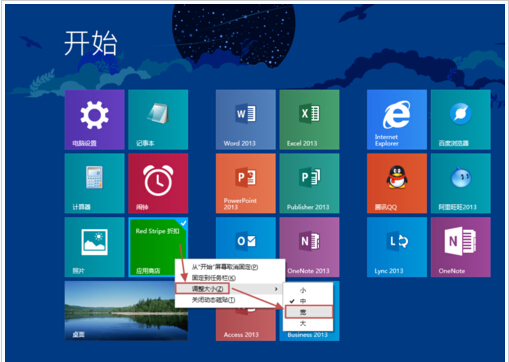This screenshot has height=362, width=509.
Task: Launch Publisher 2013 tile
Action: [309, 183]
